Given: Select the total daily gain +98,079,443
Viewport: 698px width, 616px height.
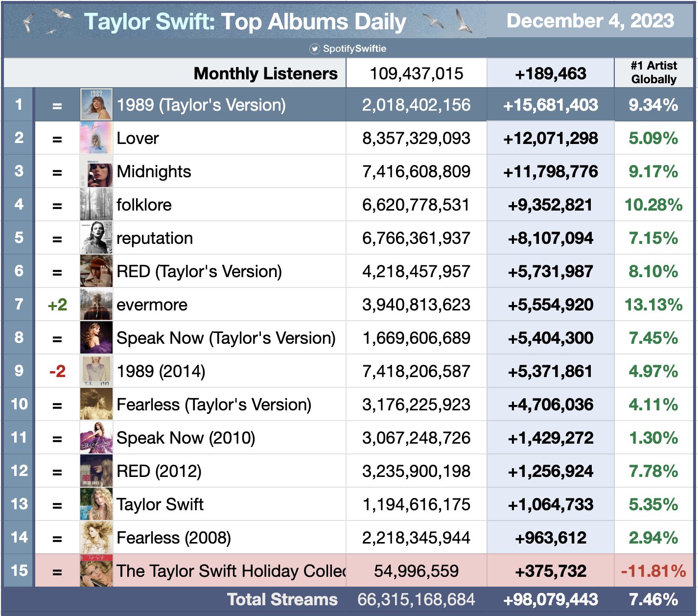Looking at the screenshot, I should [x=551, y=600].
